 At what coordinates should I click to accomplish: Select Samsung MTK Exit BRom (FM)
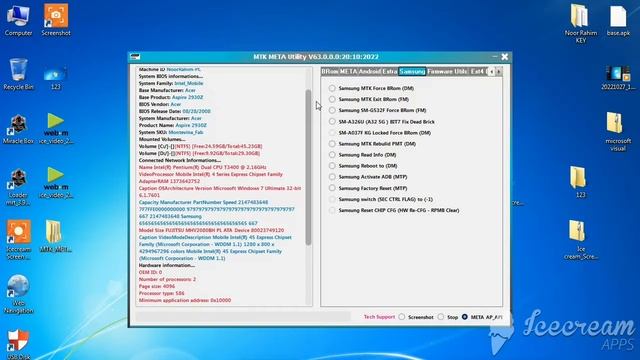[x=332, y=99]
